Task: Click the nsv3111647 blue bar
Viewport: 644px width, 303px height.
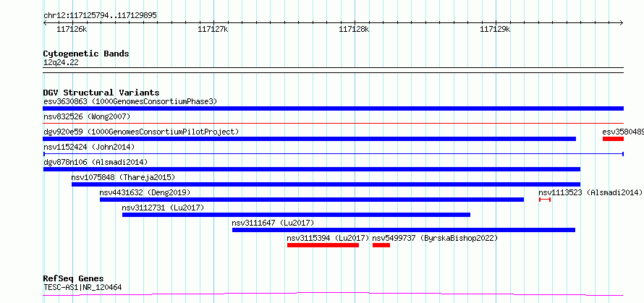Action: tap(404, 230)
